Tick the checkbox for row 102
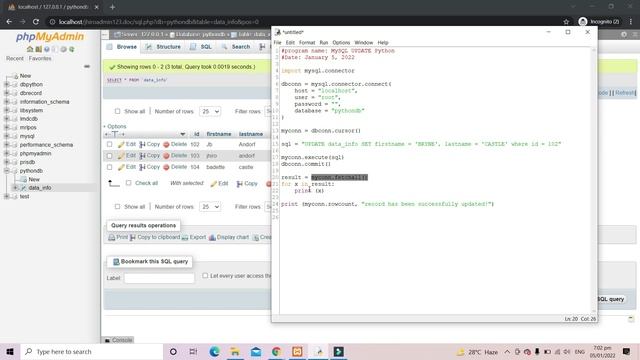640x360 pixels. click(109, 144)
